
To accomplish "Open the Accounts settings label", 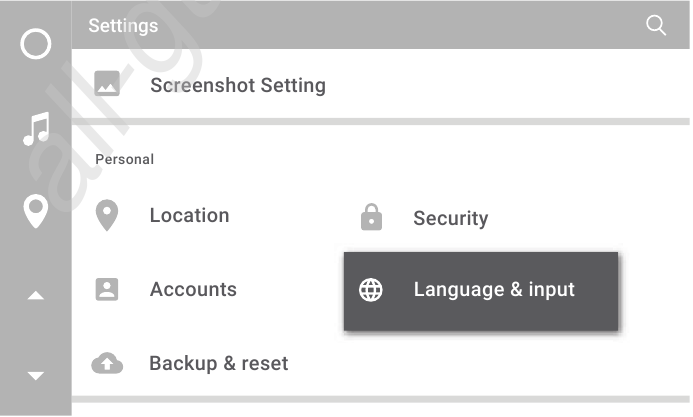I will pyautogui.click(x=193, y=289).
